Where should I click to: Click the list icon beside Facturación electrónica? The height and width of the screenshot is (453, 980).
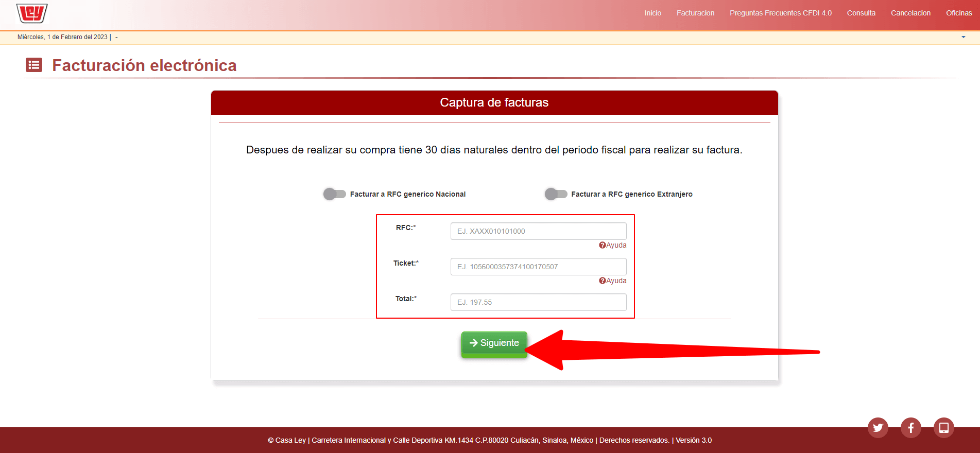[34, 65]
